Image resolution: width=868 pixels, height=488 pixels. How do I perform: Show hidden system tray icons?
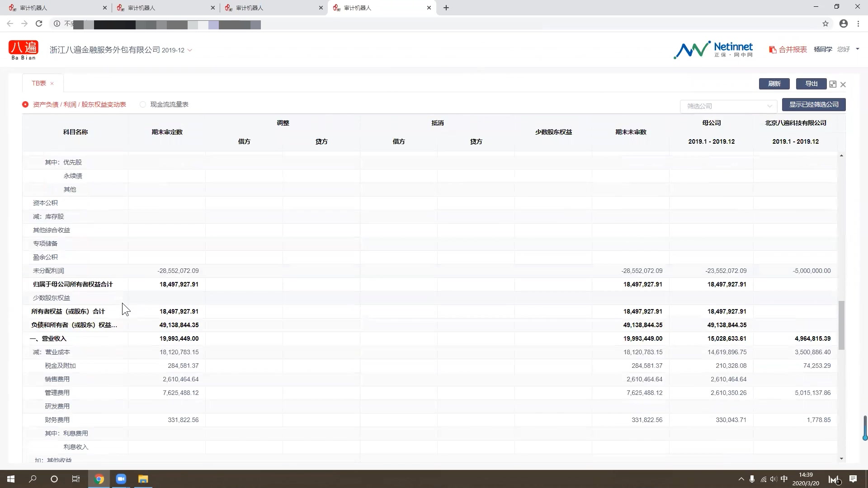(741, 479)
